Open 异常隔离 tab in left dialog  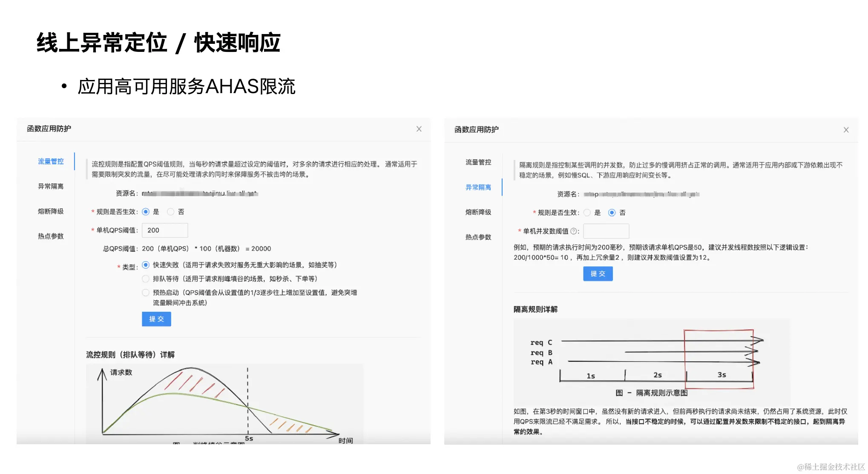(51, 186)
